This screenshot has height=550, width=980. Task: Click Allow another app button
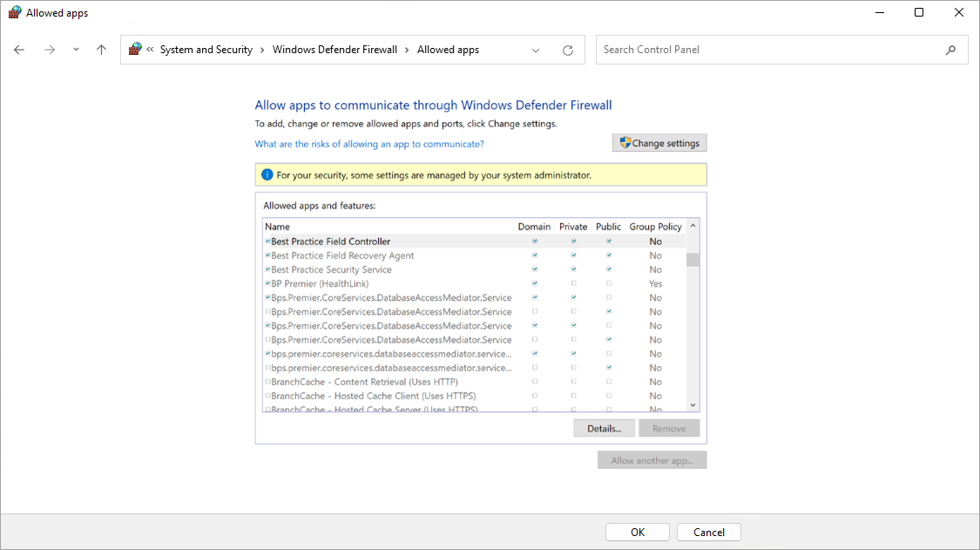(652, 460)
